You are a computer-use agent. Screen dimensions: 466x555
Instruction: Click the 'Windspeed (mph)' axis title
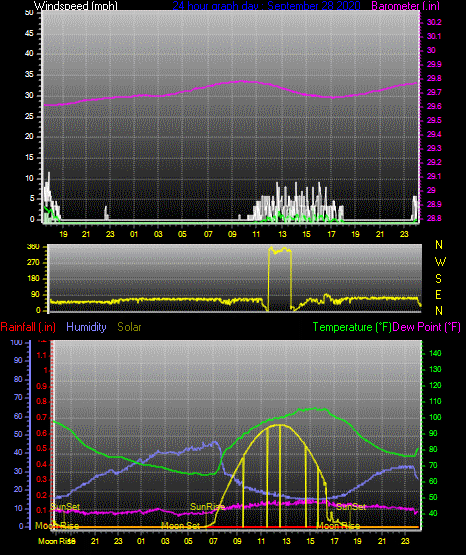coord(76,6)
